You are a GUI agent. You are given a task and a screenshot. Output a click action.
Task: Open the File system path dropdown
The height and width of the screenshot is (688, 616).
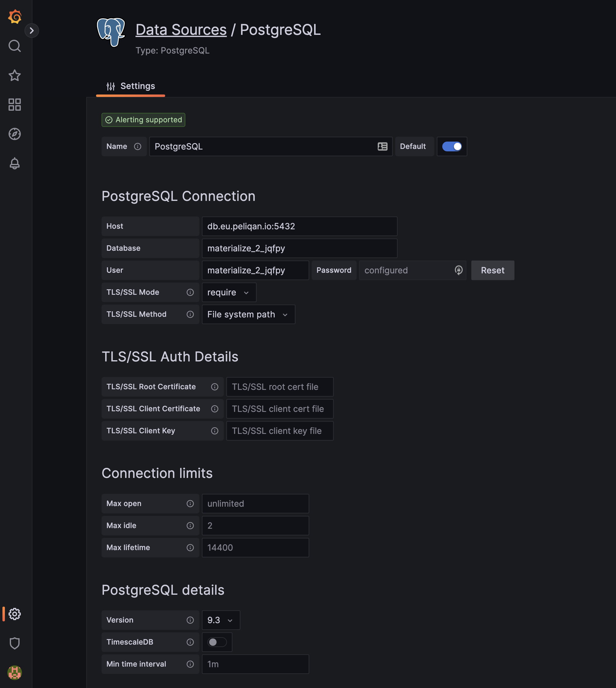pyautogui.click(x=248, y=314)
